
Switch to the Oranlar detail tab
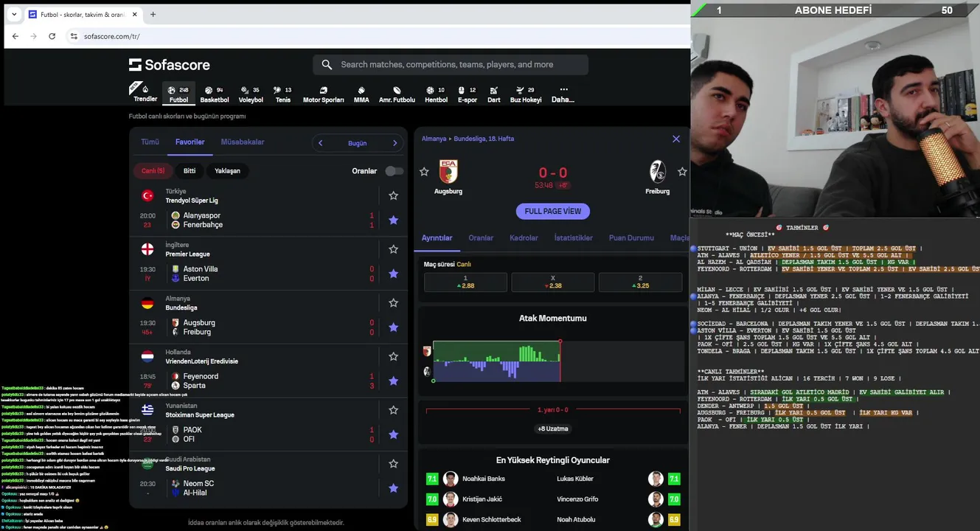[x=481, y=238]
